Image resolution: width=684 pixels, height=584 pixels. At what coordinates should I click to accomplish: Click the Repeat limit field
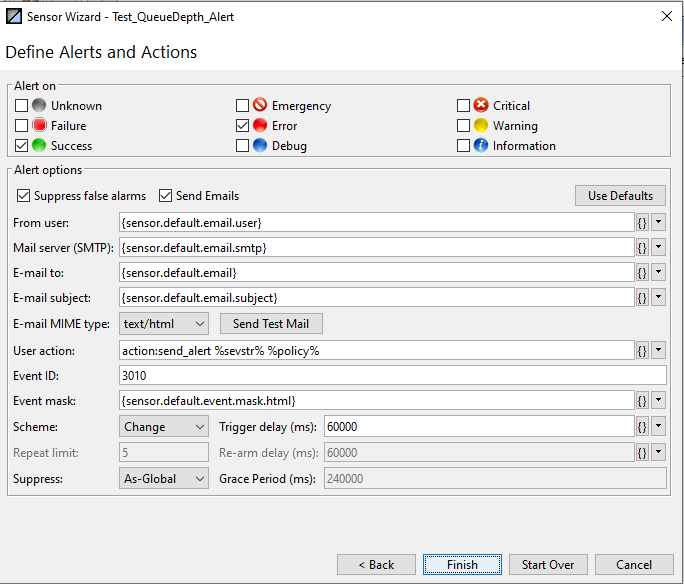164,453
